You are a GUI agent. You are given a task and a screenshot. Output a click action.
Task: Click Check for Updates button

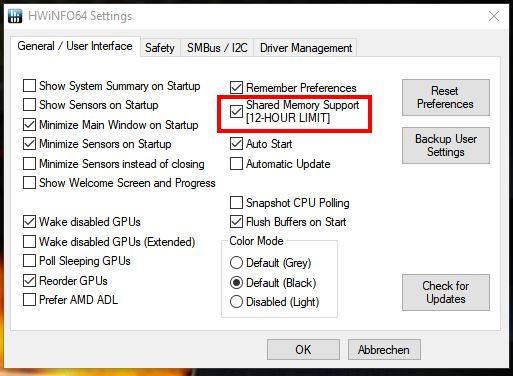pyautogui.click(x=446, y=292)
